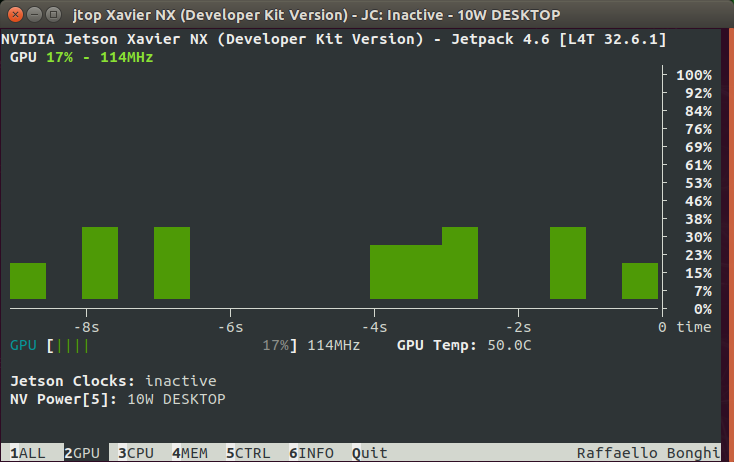
Task: Click the '46%' axis label
Action: coord(698,201)
